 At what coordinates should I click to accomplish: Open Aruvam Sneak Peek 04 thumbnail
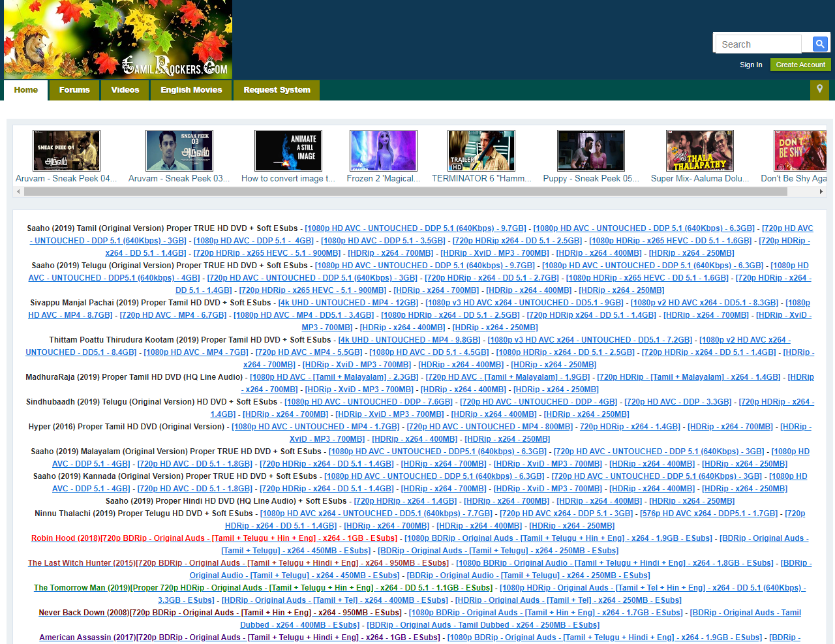[x=67, y=151]
